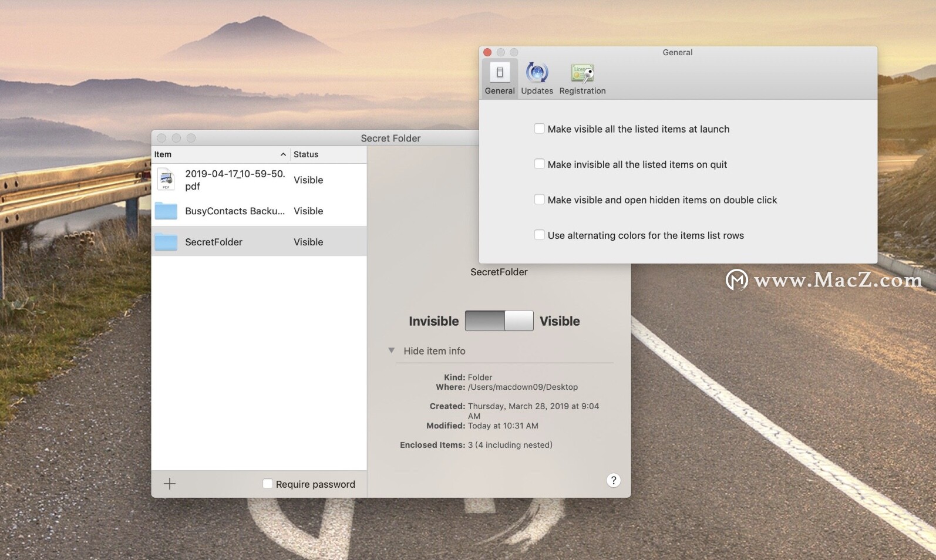
Task: Click the General window title bar text
Action: point(678,52)
